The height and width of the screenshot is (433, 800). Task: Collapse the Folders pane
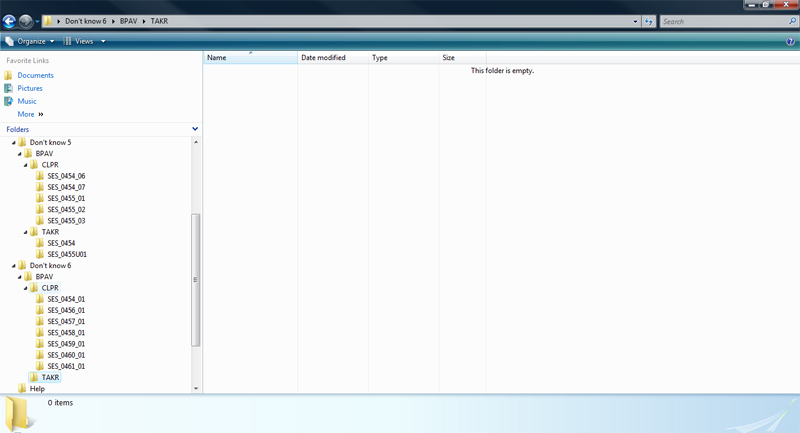click(195, 129)
